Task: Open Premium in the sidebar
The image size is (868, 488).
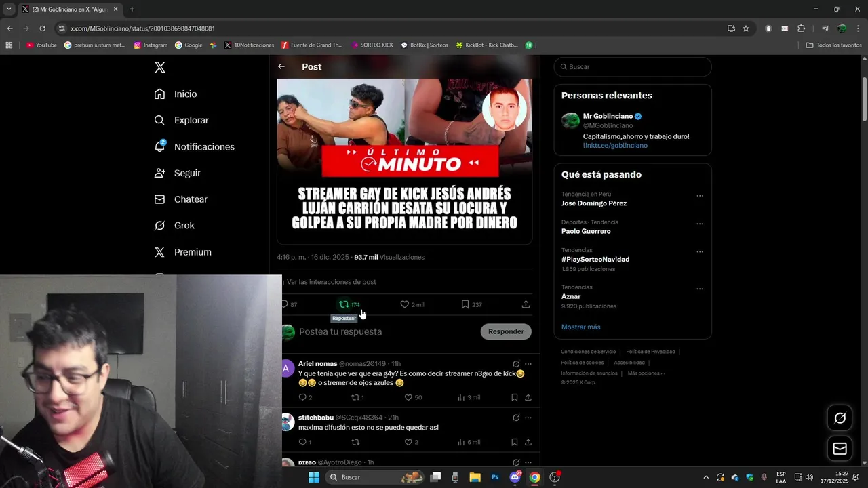Action: click(182, 252)
